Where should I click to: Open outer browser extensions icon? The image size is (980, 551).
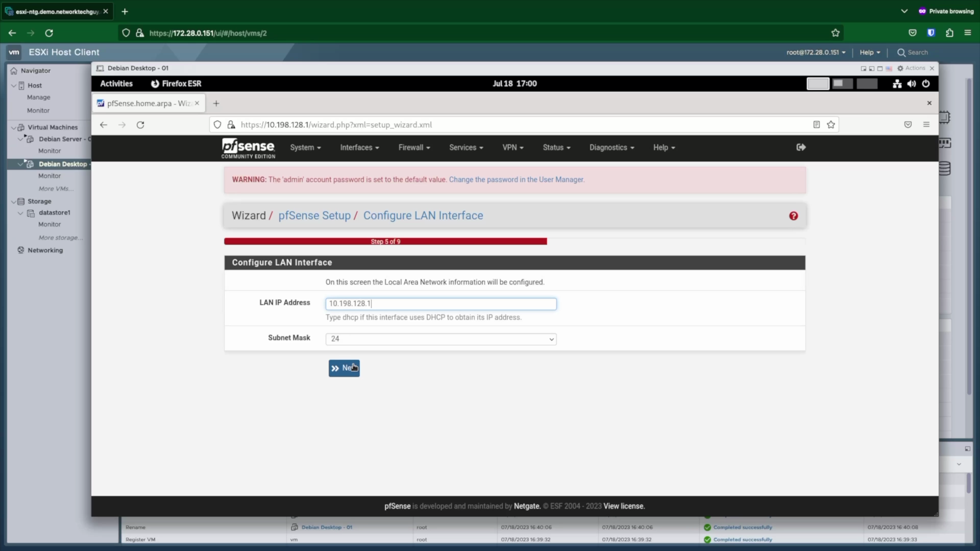pyautogui.click(x=949, y=33)
